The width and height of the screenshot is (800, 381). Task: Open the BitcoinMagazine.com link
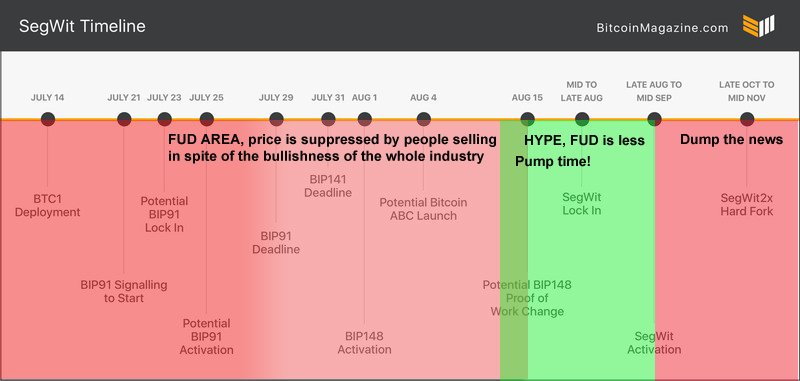pyautogui.click(x=662, y=28)
